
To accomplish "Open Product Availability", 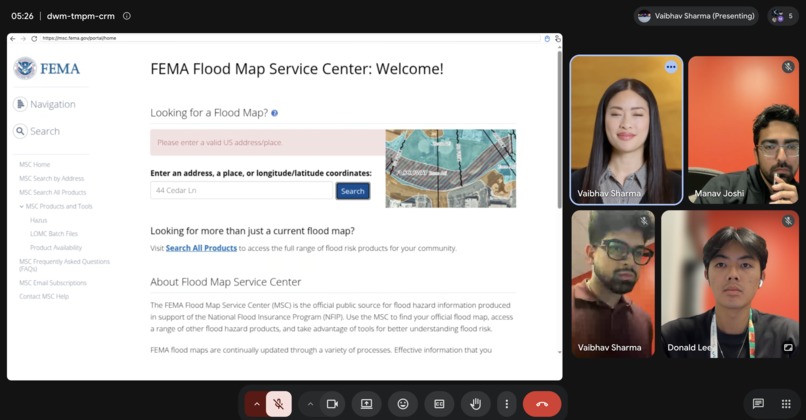I will tap(56, 247).
